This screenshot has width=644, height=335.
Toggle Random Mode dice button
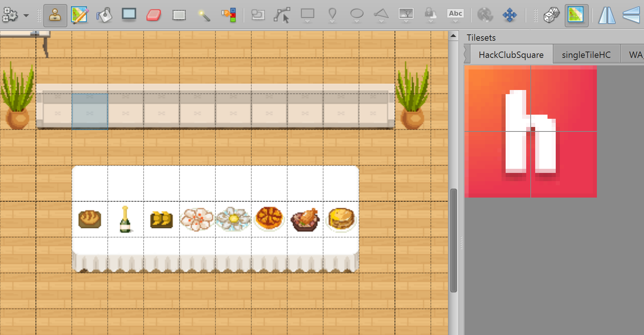tap(551, 15)
